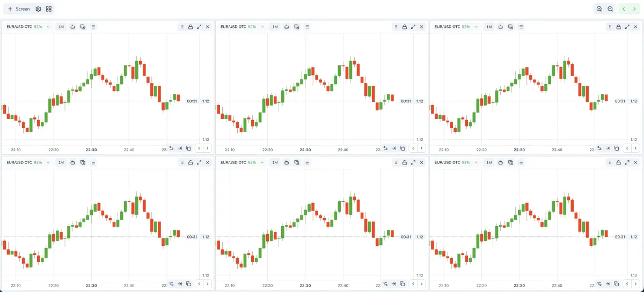Zoom in all charts with magnifier plus
The width and height of the screenshot is (644, 292).
599,9
